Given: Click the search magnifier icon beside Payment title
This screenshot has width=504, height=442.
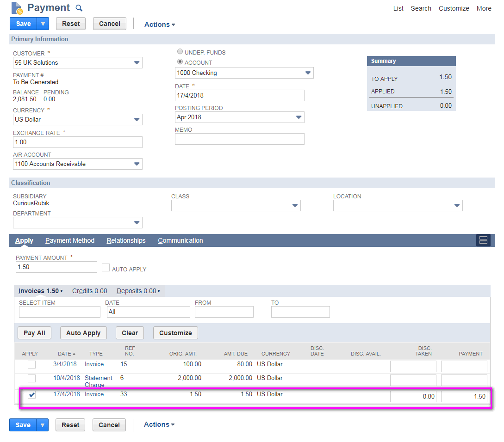Looking at the screenshot, I should pos(79,8).
